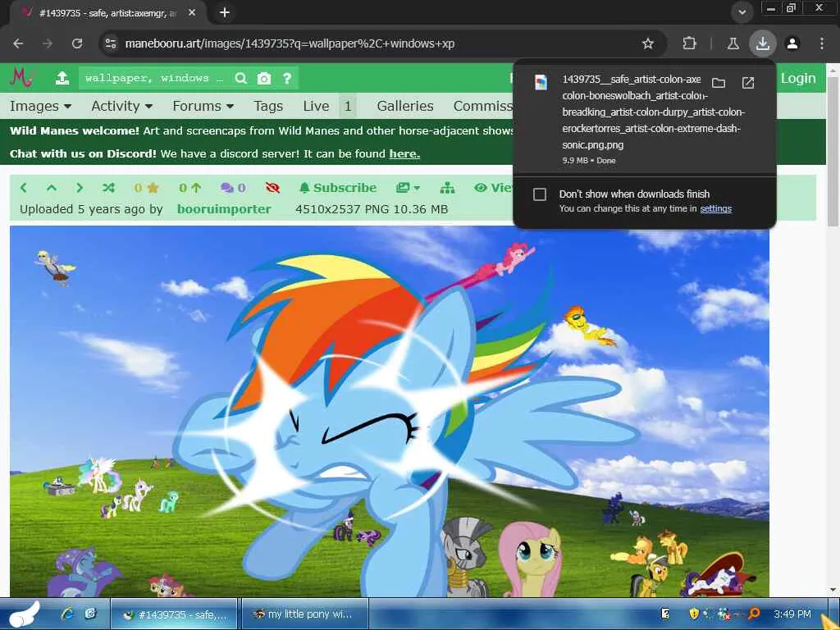Open the downloaded 1439735 png file
The width and height of the screenshot is (840, 630).
pos(652,112)
